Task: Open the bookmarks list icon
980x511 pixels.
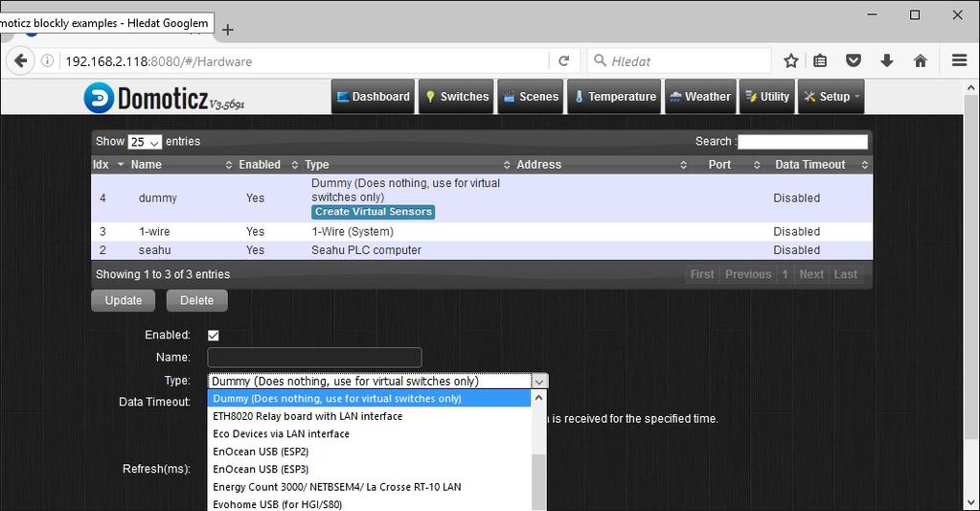Action: pyautogui.click(x=820, y=60)
